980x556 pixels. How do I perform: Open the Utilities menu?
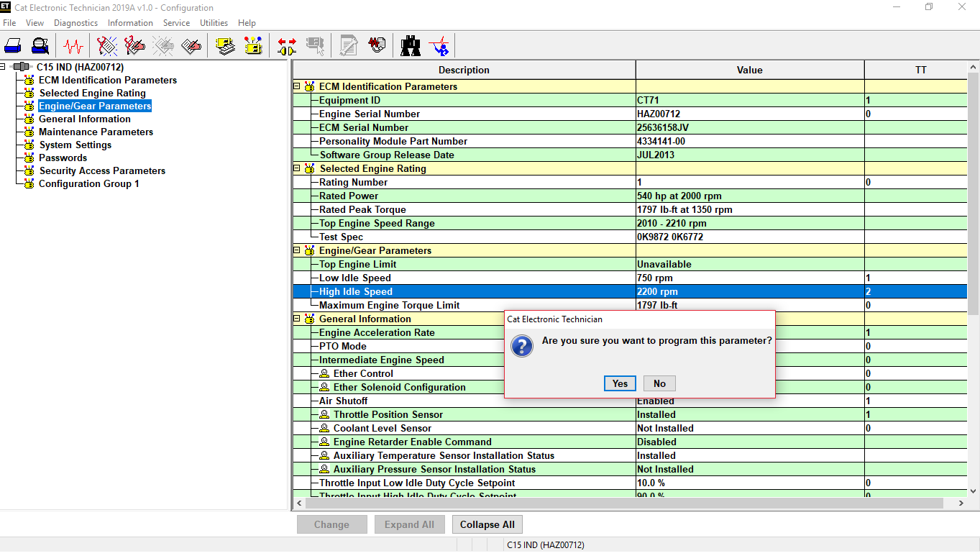214,22
